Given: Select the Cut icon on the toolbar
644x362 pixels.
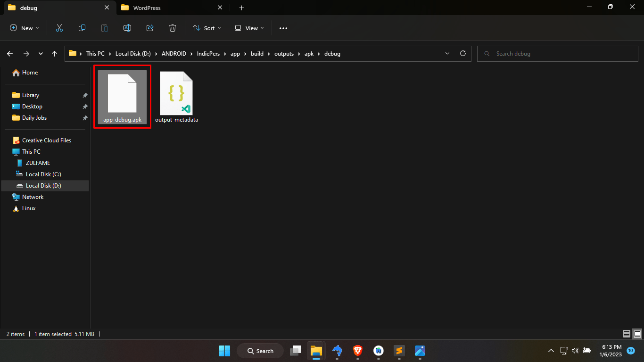Looking at the screenshot, I should [59, 28].
